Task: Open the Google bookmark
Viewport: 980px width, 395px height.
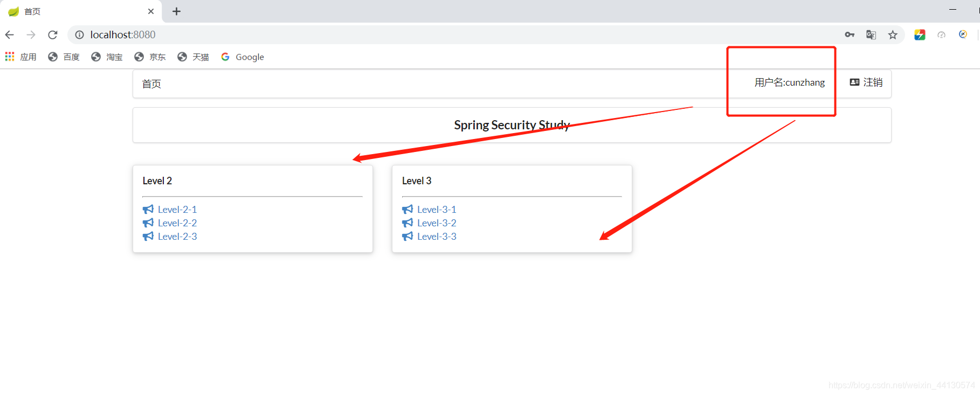Action: pos(243,57)
